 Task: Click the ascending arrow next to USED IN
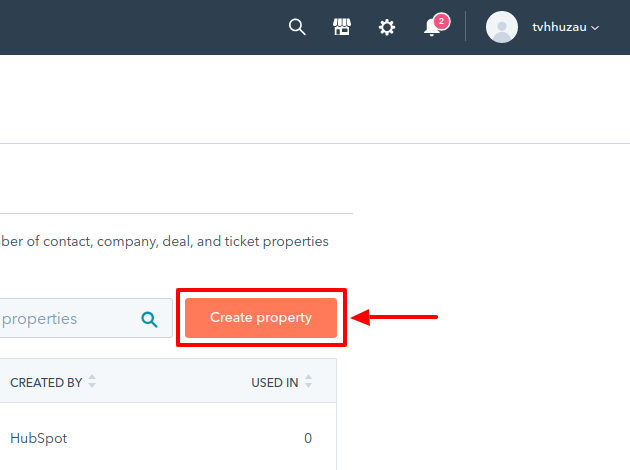(308, 377)
